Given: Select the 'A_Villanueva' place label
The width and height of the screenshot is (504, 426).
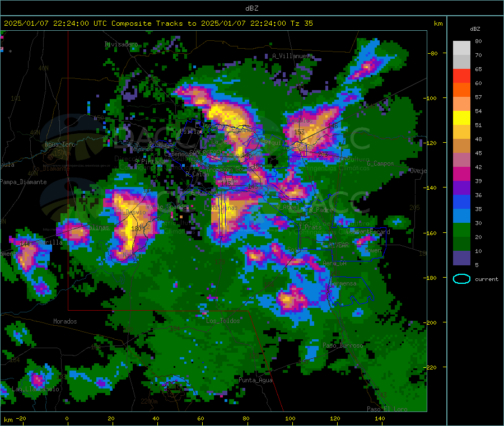Looking at the screenshot, I should pos(292,56).
